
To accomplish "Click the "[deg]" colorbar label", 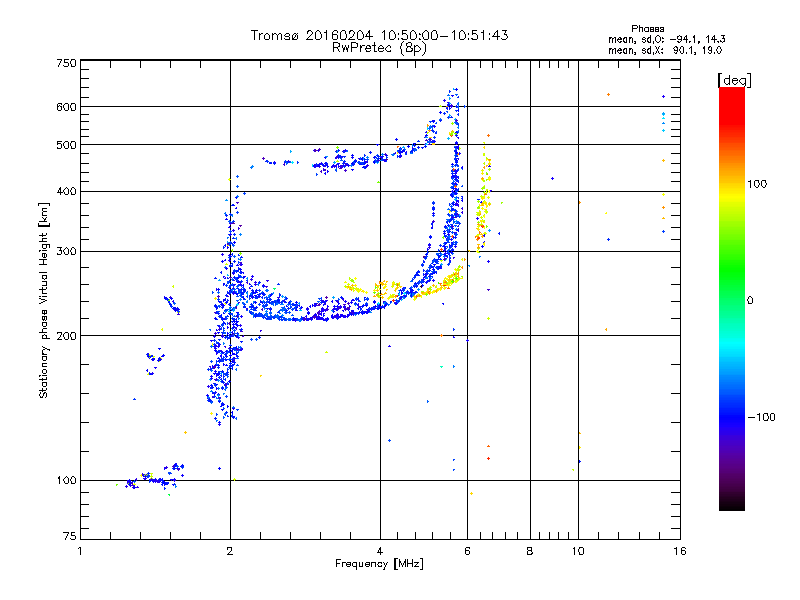I will [x=734, y=80].
